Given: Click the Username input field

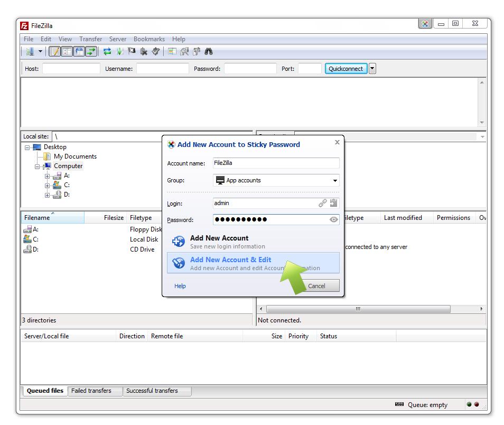Looking at the screenshot, I should [163, 69].
